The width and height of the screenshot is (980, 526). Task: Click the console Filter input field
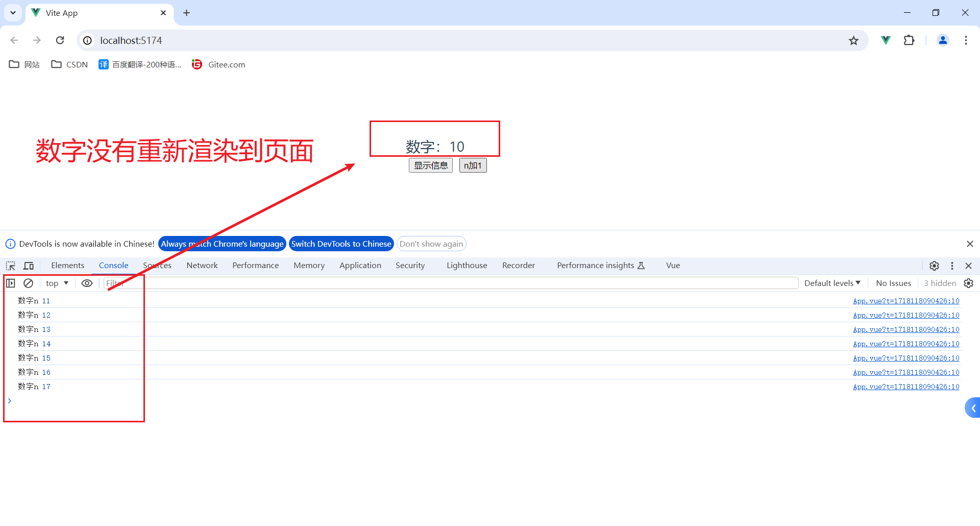[x=449, y=283]
